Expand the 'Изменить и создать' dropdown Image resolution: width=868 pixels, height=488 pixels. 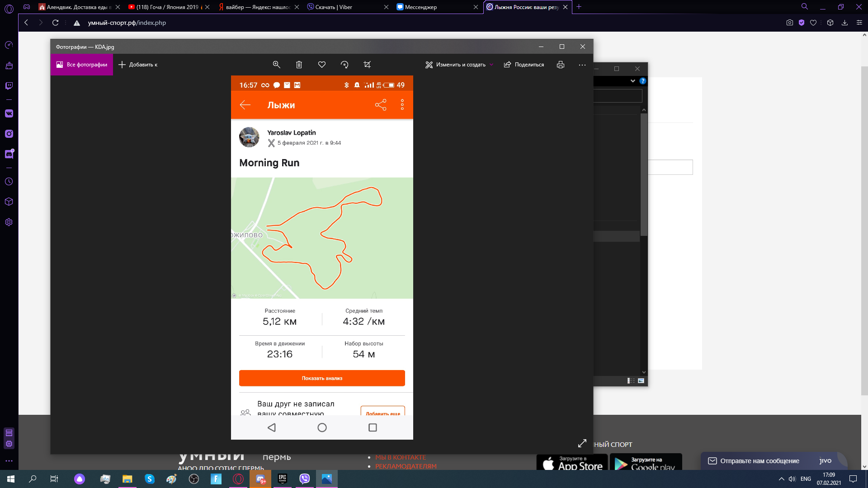coord(459,65)
